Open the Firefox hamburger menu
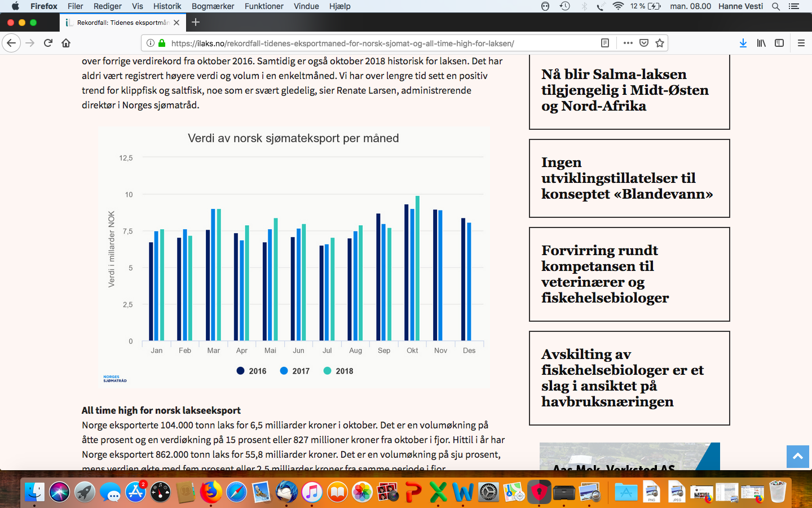Image resolution: width=812 pixels, height=508 pixels. coord(801,43)
